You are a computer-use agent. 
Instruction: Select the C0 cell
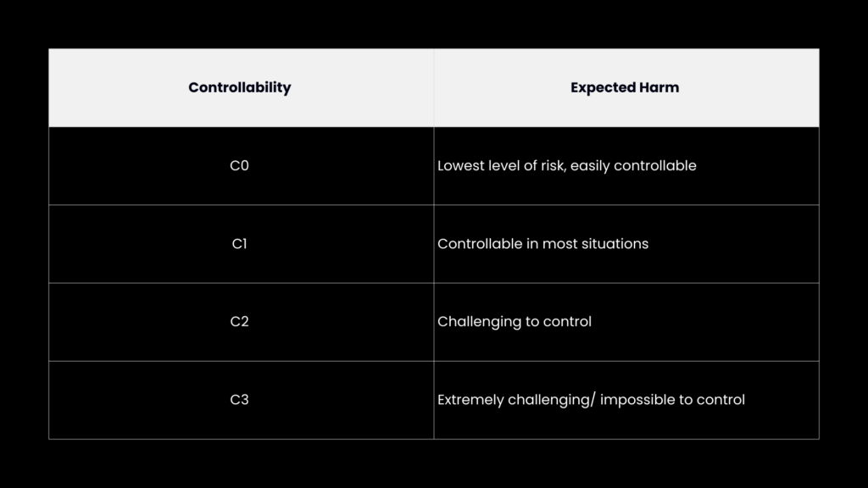click(239, 165)
